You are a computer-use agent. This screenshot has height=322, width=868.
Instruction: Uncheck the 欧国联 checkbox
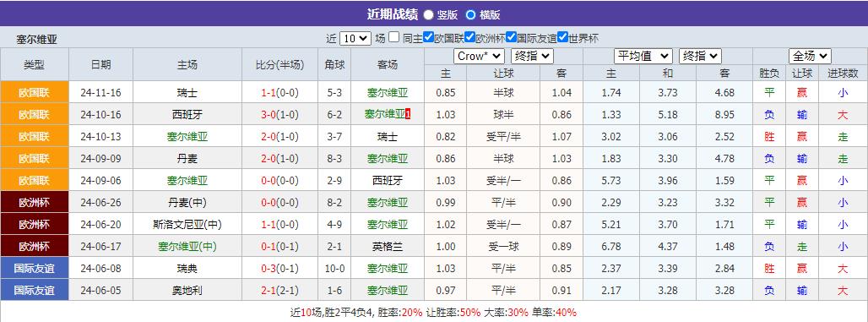point(428,38)
